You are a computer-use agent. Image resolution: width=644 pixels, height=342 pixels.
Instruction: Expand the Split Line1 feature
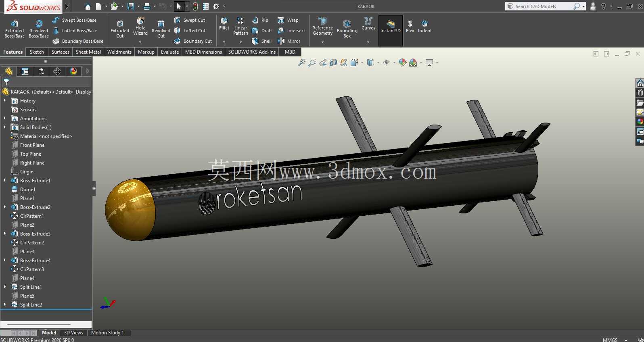coord(5,287)
